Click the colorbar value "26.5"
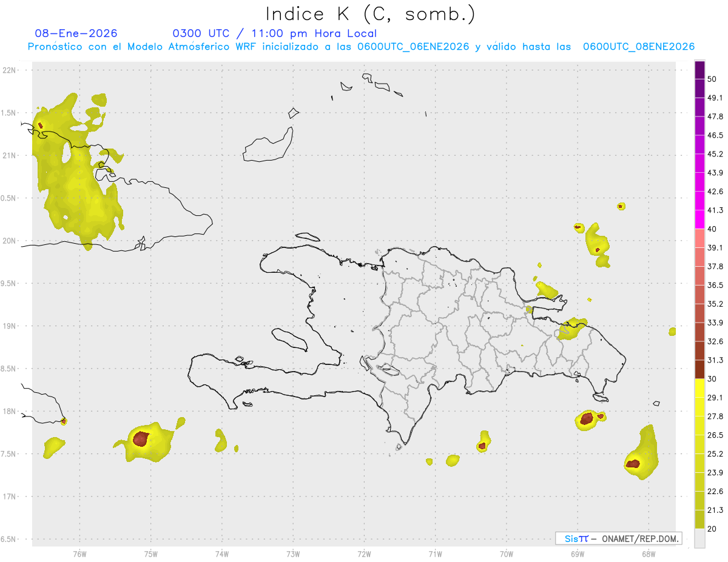Viewport: 728px width, 562px height. [715, 435]
